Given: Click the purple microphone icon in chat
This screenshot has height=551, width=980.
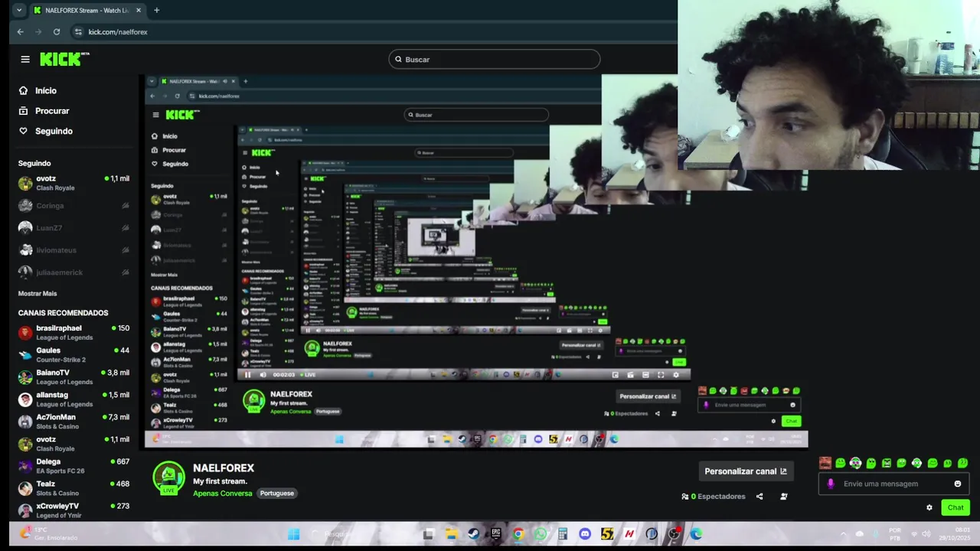Looking at the screenshot, I should click(x=831, y=484).
